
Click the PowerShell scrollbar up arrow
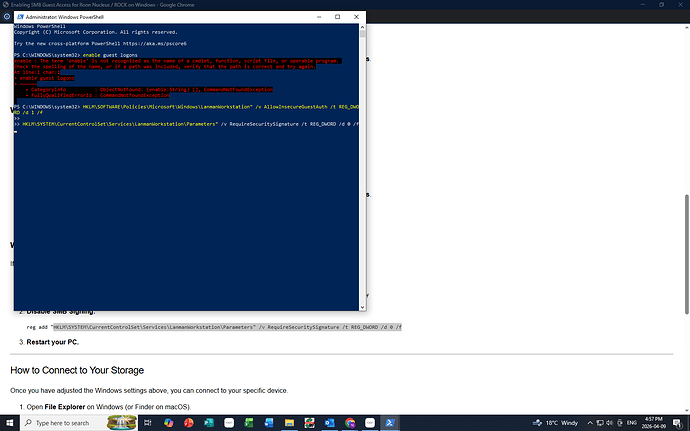pyautogui.click(x=363, y=27)
